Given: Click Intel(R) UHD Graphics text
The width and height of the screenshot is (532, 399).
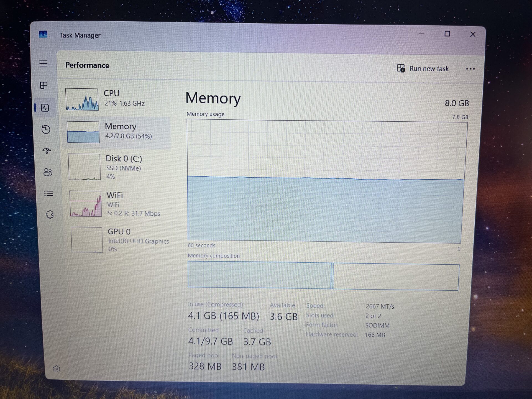Looking at the screenshot, I should pyautogui.click(x=138, y=241).
